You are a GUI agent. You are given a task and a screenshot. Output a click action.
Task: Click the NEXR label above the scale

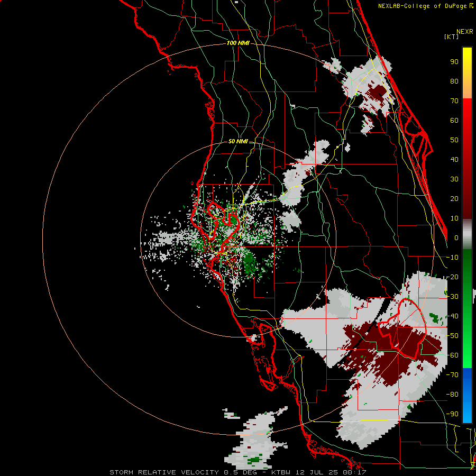tap(465, 32)
